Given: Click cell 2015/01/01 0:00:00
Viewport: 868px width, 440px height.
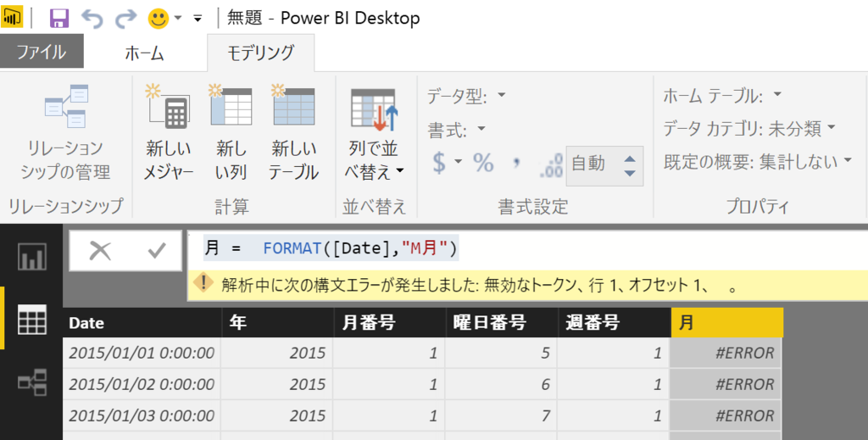Looking at the screenshot, I should (142, 353).
